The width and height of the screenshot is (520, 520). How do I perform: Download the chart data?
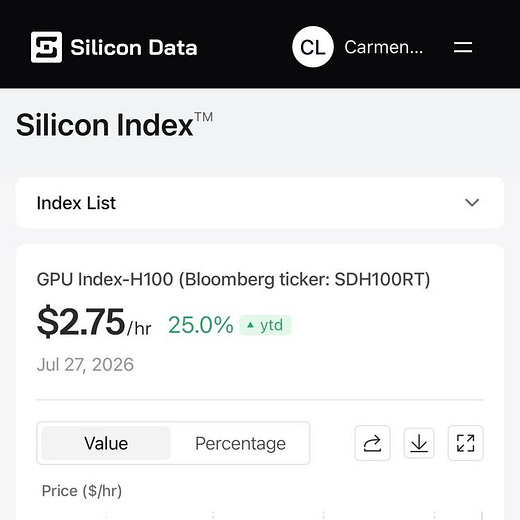tap(419, 443)
